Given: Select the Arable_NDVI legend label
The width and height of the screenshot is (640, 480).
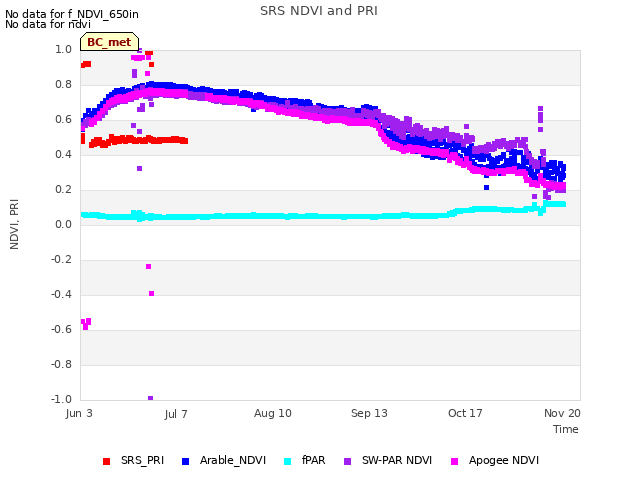Looking at the screenshot, I should 233,460.
